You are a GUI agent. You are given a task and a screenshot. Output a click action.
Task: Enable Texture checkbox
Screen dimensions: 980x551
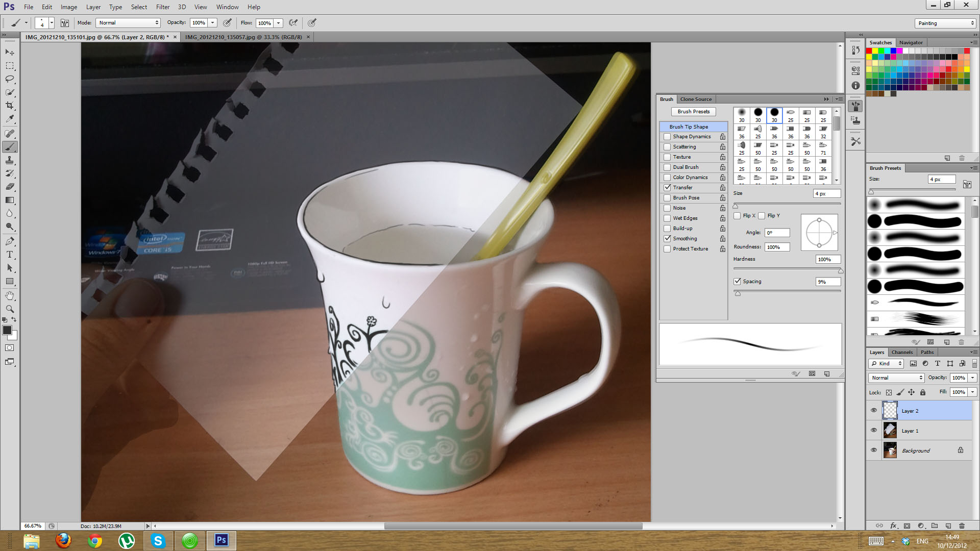pos(667,157)
